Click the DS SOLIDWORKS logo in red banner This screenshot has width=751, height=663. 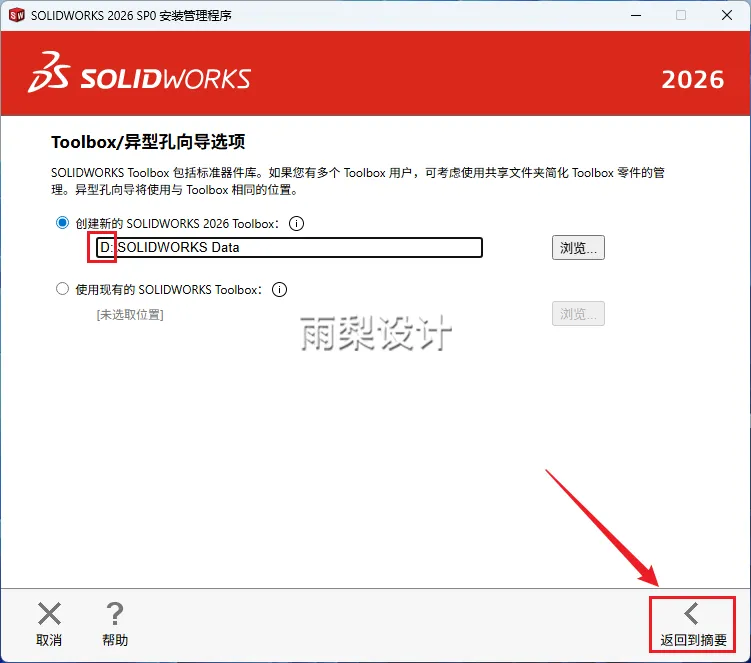pyautogui.click(x=139, y=72)
